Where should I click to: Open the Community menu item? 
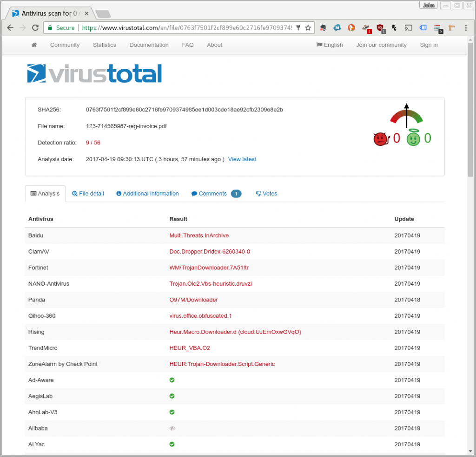click(x=65, y=45)
